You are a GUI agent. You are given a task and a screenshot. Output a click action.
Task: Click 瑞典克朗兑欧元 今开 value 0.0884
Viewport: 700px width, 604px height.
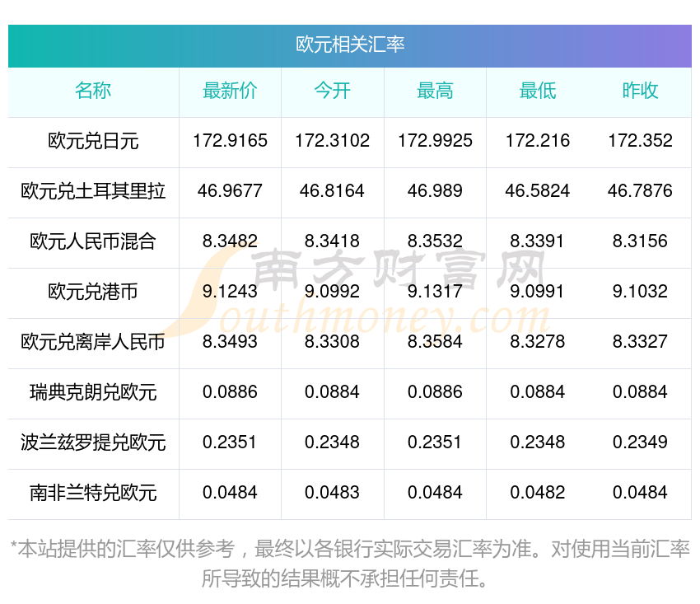tap(332, 391)
